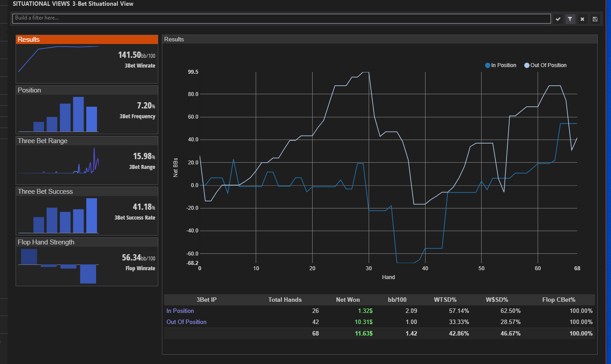
Task: Open the In Position row link
Action: [180, 311]
